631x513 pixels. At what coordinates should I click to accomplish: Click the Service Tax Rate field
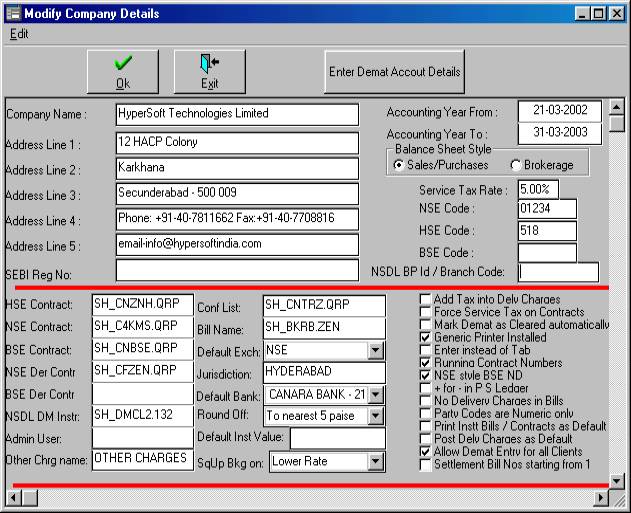(x=538, y=189)
